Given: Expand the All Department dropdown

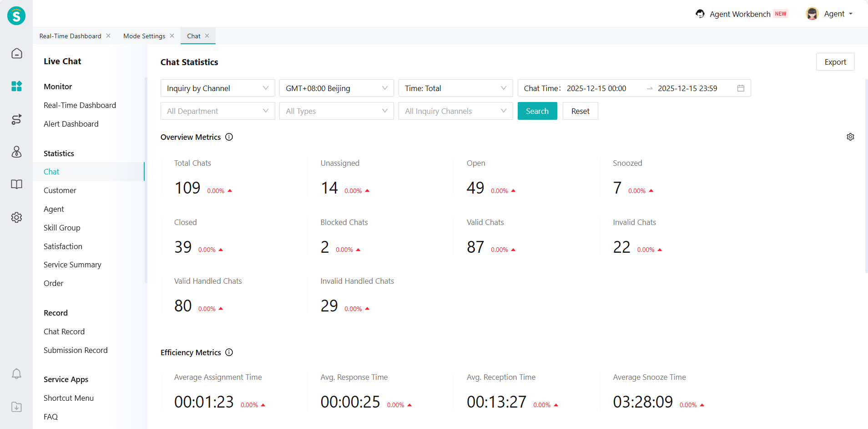Looking at the screenshot, I should (x=217, y=111).
